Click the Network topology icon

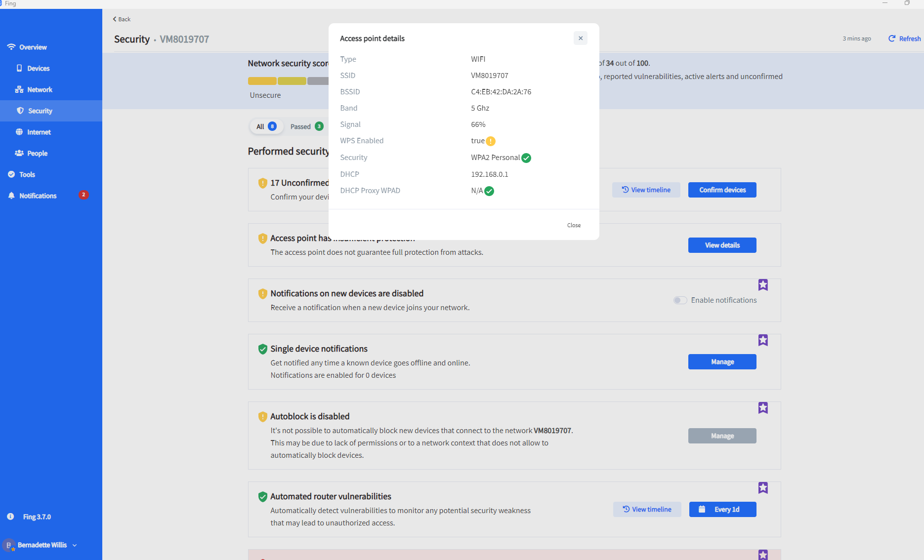(19, 89)
